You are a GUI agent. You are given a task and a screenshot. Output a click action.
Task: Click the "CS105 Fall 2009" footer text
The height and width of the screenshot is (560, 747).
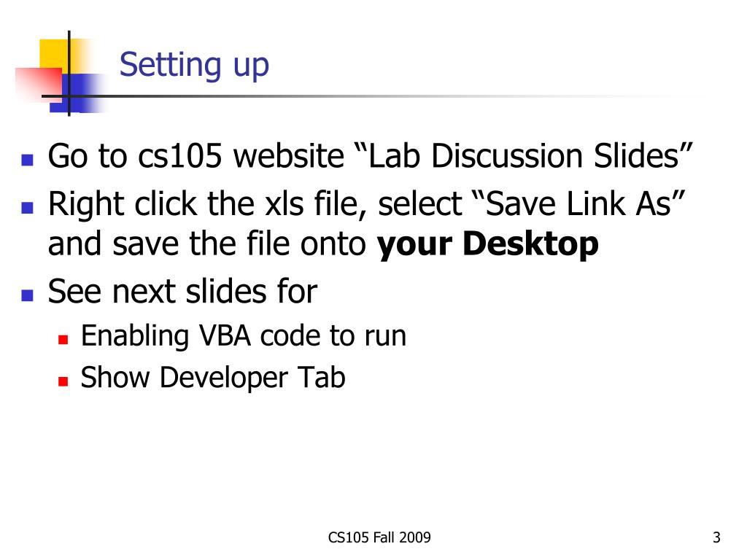click(x=379, y=537)
